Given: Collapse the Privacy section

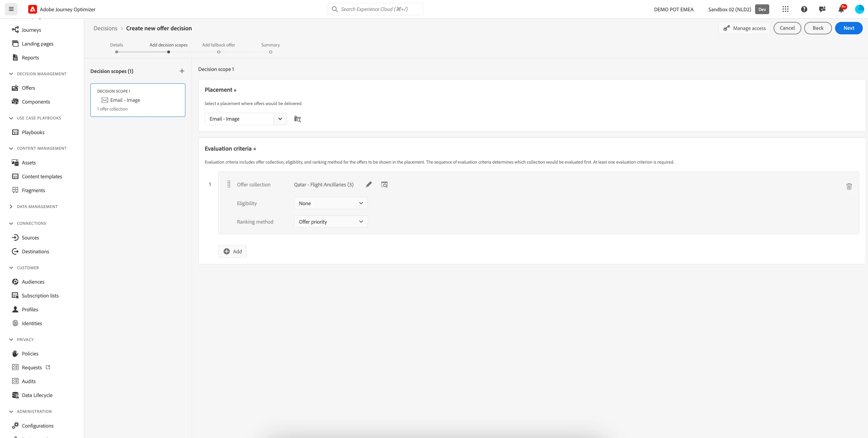Looking at the screenshot, I should click(x=11, y=340).
